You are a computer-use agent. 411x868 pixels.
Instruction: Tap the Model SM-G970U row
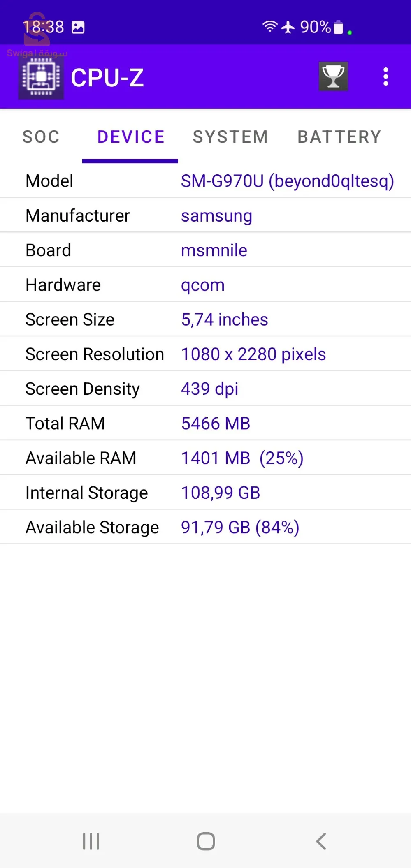[206, 181]
